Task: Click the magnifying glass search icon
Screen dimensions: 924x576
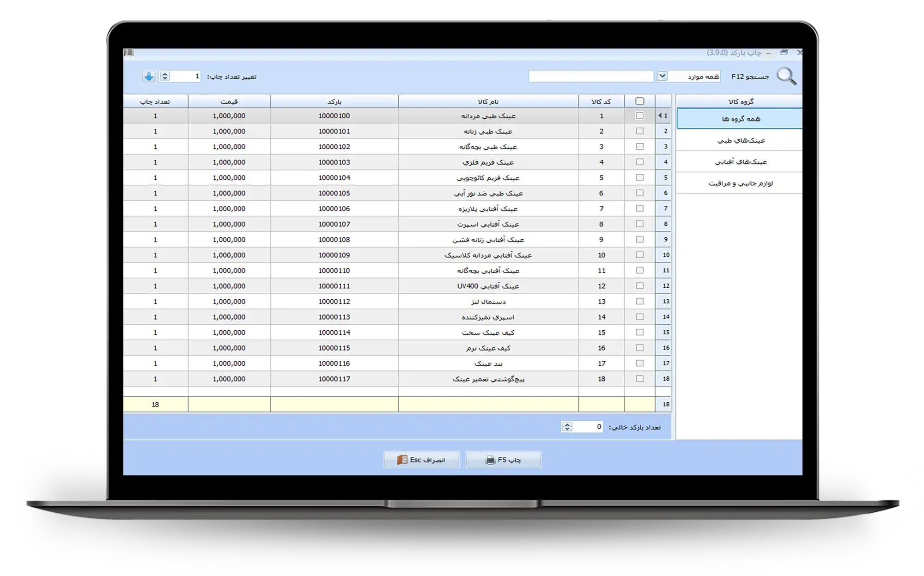Action: click(786, 76)
